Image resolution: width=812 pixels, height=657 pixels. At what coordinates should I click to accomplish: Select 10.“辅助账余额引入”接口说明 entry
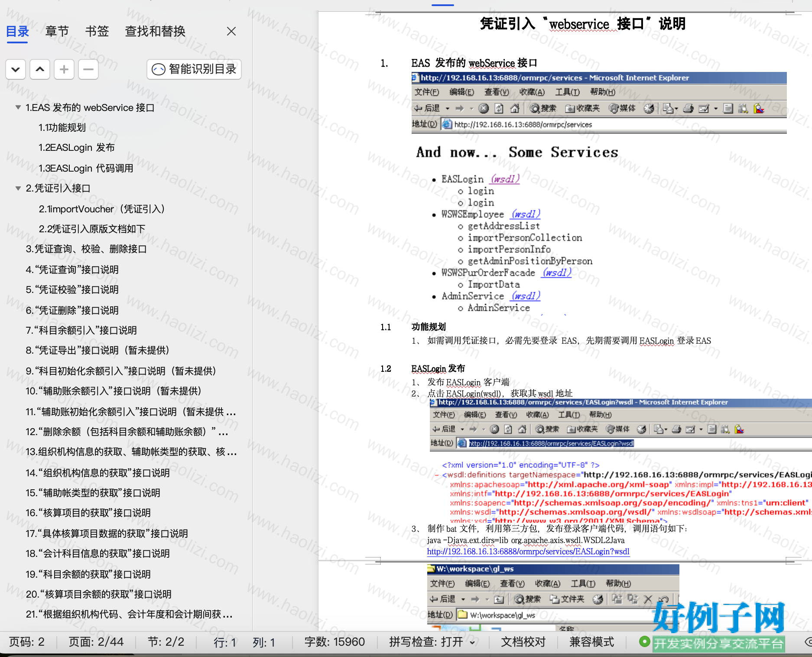(114, 391)
